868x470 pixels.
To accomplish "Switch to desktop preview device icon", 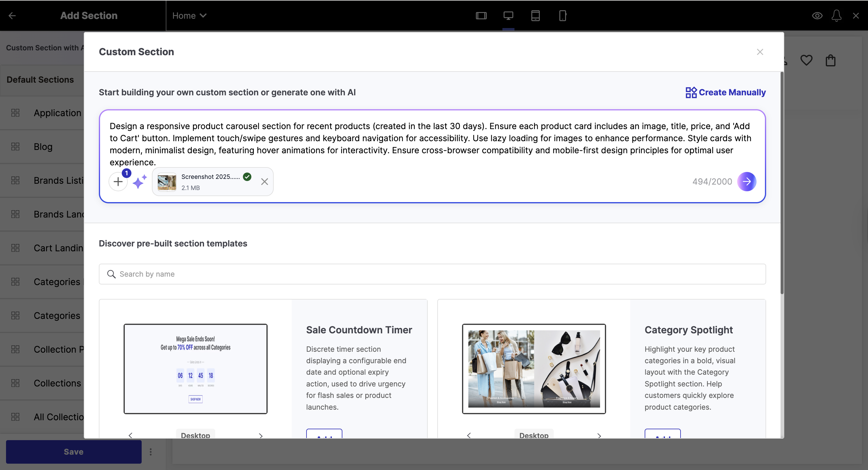I will tap(508, 15).
